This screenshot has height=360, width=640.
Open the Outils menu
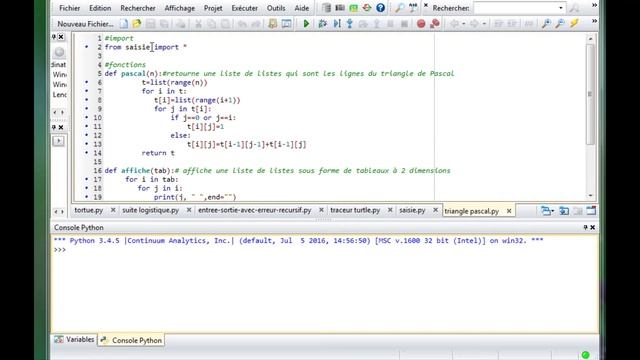coord(276,8)
